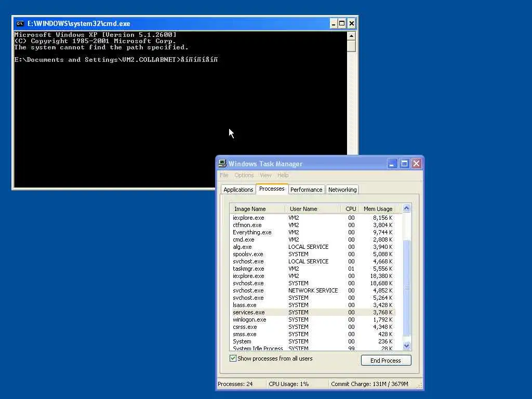Close the cmd.exe window
Screen dimensions: 532x399
(x=352, y=23)
